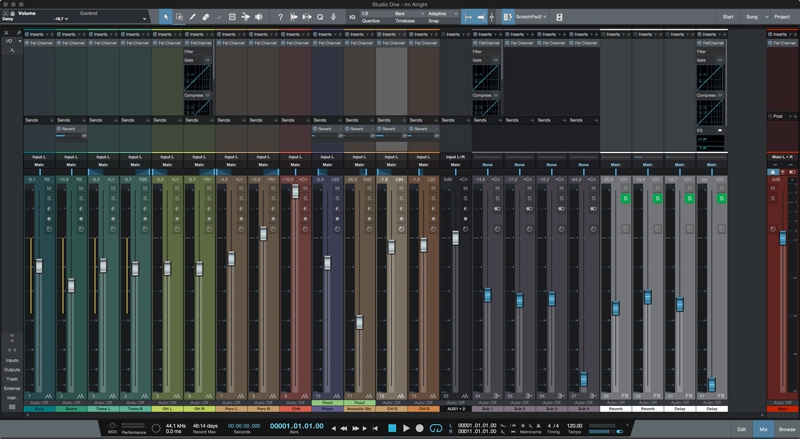
Task: Click the Loop icon in transport bar
Action: pos(435,428)
